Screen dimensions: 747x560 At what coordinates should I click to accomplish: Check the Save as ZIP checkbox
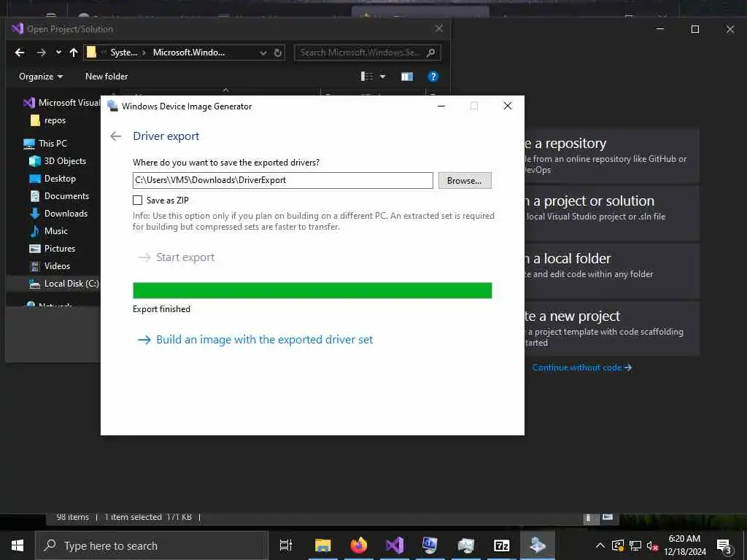coord(137,200)
